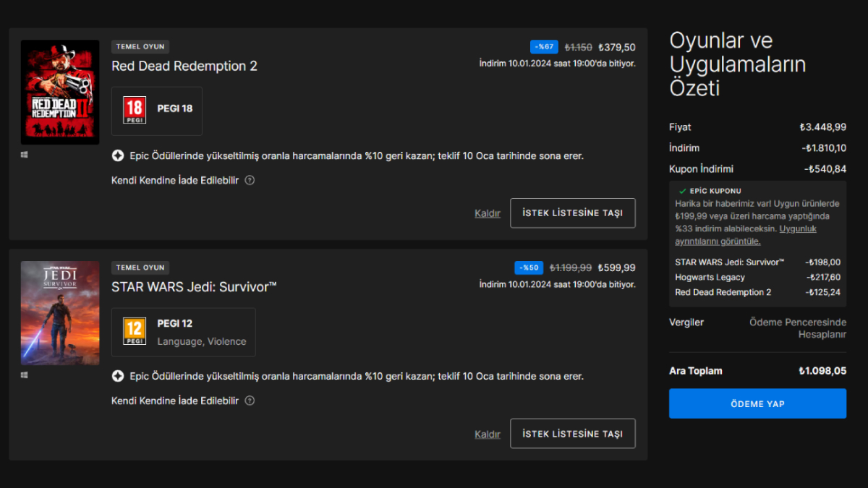This screenshot has height=488, width=868.
Task: Click the ₺379,50 discounted price
Action: click(617, 47)
